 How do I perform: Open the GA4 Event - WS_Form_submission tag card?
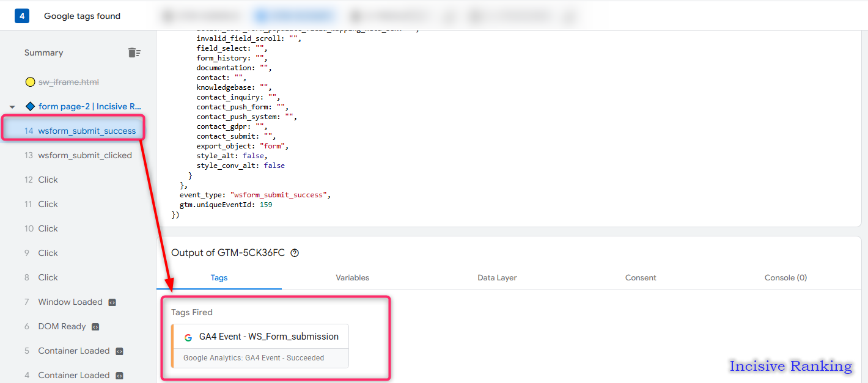coord(260,346)
